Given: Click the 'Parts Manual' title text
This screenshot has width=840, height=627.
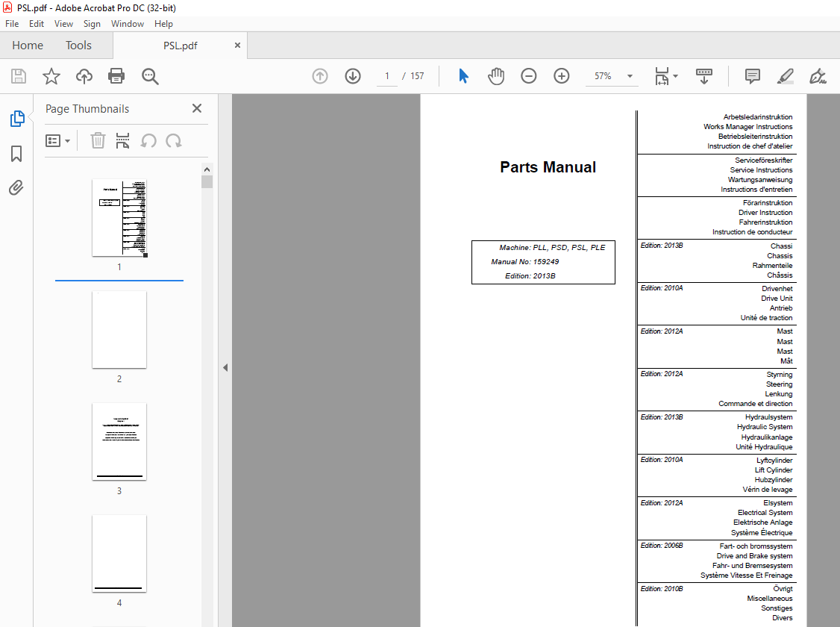Looking at the screenshot, I should tap(548, 167).
